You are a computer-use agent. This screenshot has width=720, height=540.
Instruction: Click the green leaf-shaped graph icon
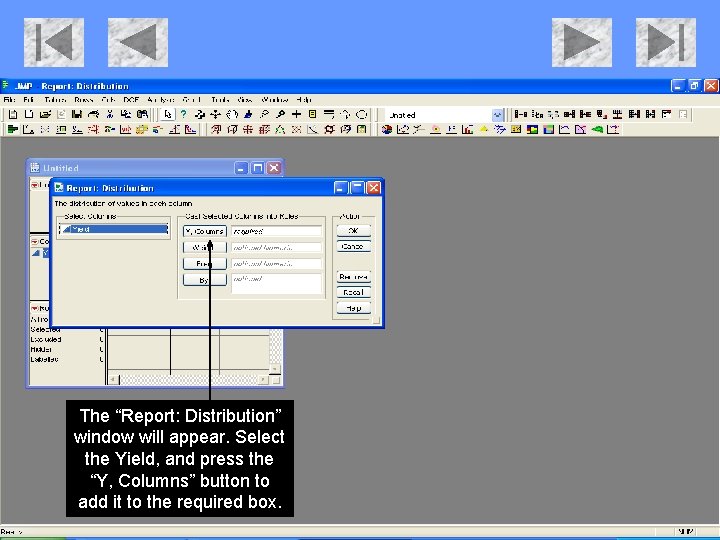[597, 129]
